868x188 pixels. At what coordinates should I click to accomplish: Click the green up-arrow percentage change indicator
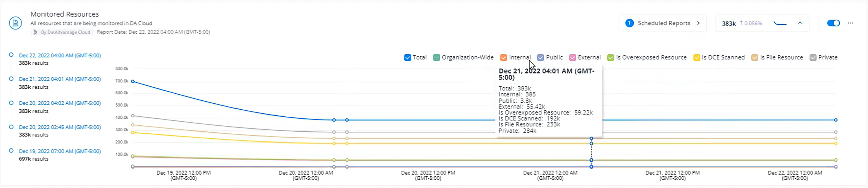click(750, 23)
